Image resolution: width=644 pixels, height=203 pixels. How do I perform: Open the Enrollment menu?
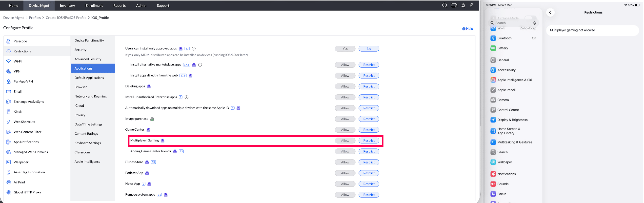(x=94, y=5)
